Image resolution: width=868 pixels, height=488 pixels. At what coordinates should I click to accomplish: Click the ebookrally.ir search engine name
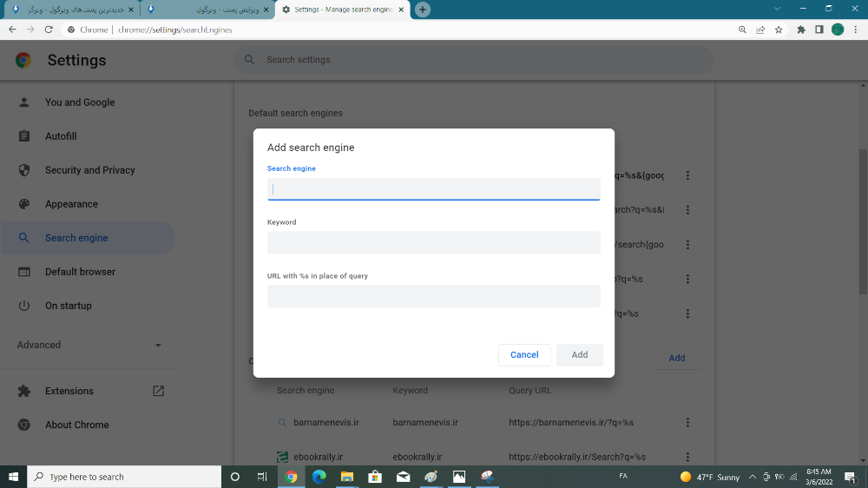[x=318, y=457]
